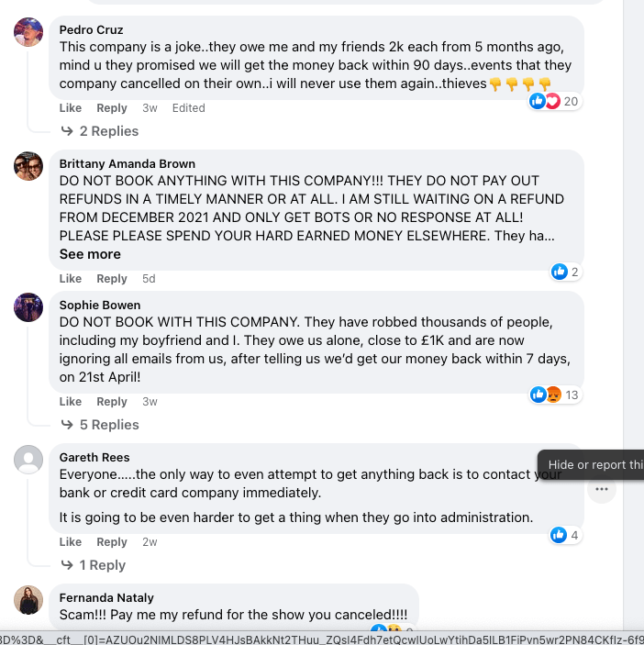Viewport: 644px width, 645px height.
Task: Open Sophie Bowen's profile avatar
Action: [28, 307]
